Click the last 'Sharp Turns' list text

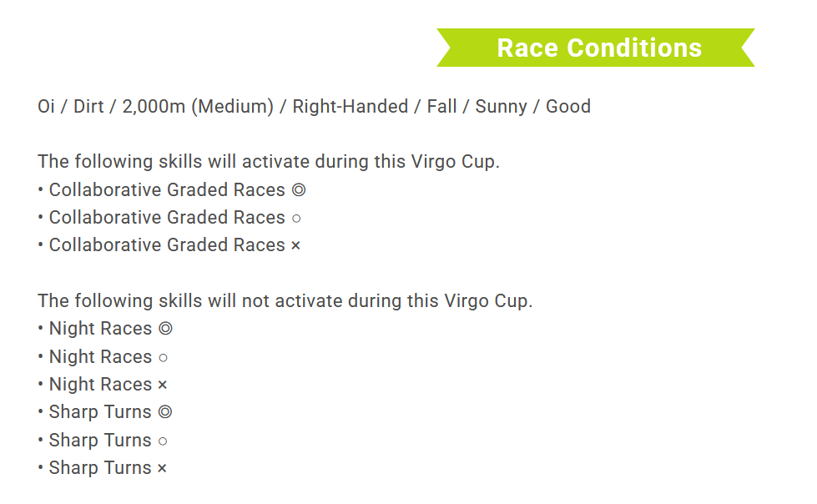[x=100, y=467]
